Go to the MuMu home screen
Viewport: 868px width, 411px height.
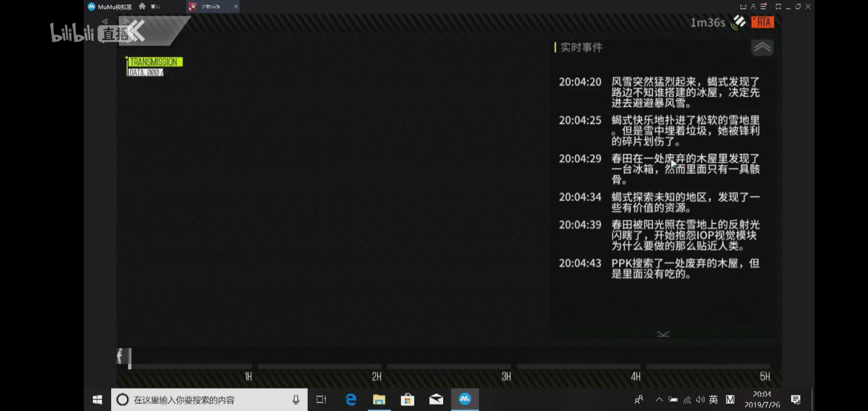(142, 6)
